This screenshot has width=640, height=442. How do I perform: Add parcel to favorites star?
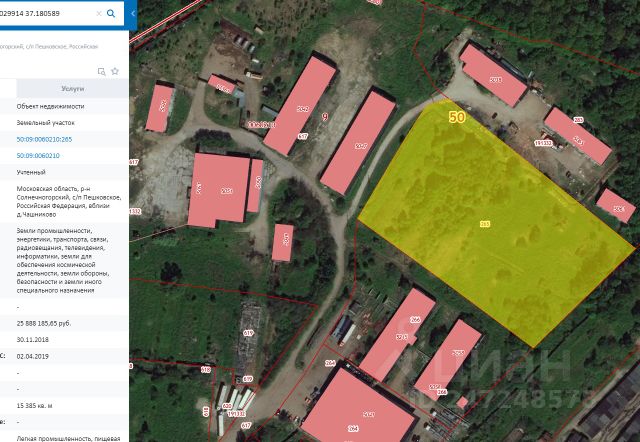tap(115, 71)
